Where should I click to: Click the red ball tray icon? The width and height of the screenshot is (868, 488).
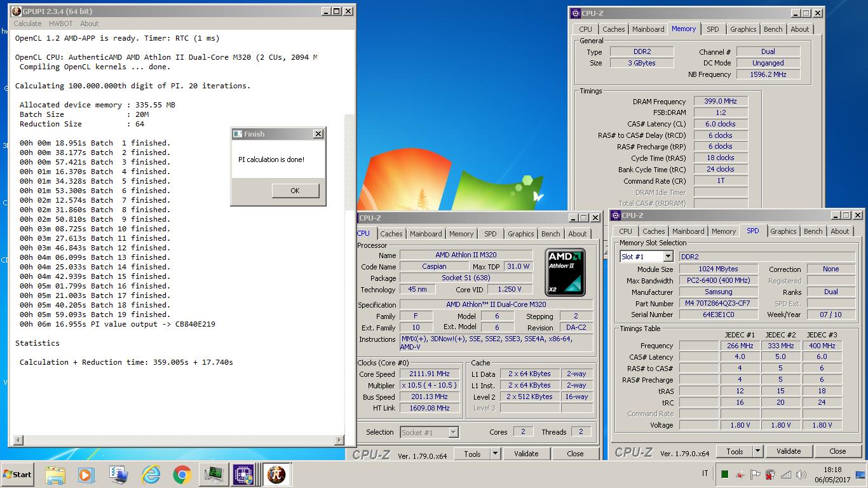[740, 474]
